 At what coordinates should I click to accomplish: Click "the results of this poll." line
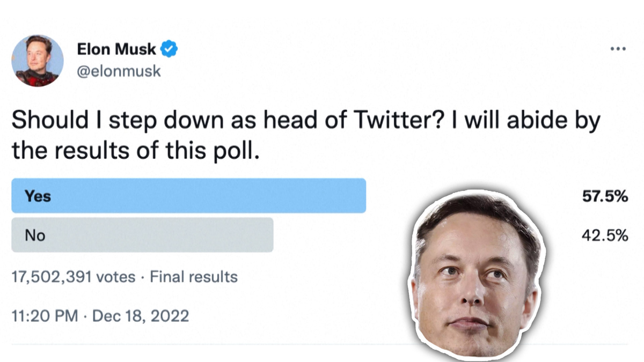[x=136, y=152]
